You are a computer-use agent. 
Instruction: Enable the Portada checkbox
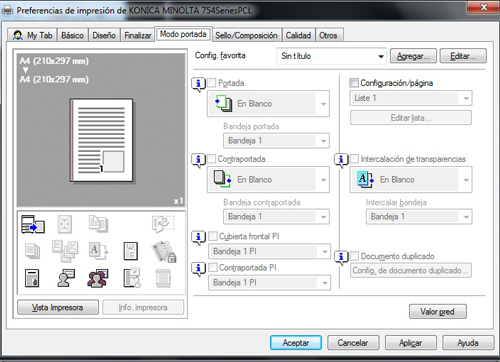pyautogui.click(x=212, y=83)
